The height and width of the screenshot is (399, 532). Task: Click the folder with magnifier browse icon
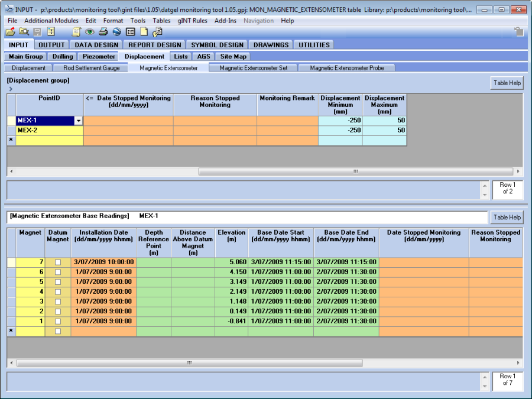tap(24, 32)
